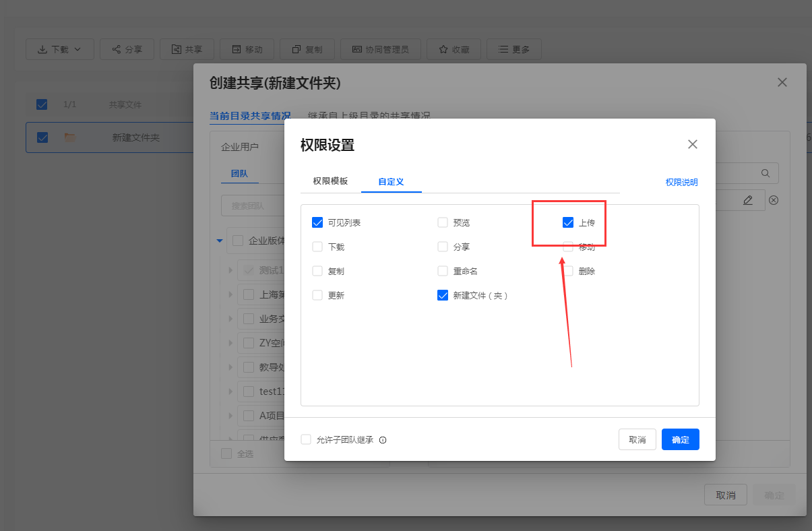Click 取消 in the 创建共享 dialog
The width and height of the screenshot is (812, 531).
(x=726, y=495)
